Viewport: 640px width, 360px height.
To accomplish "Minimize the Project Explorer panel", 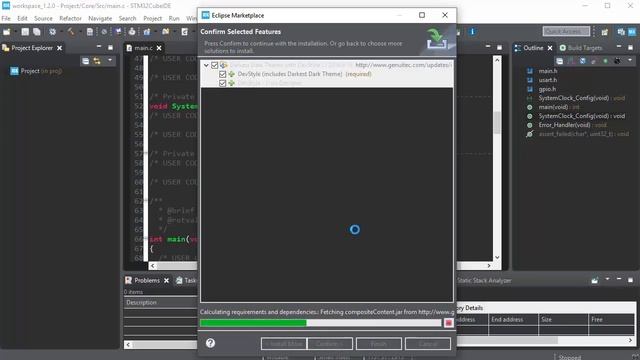I will click(99, 47).
